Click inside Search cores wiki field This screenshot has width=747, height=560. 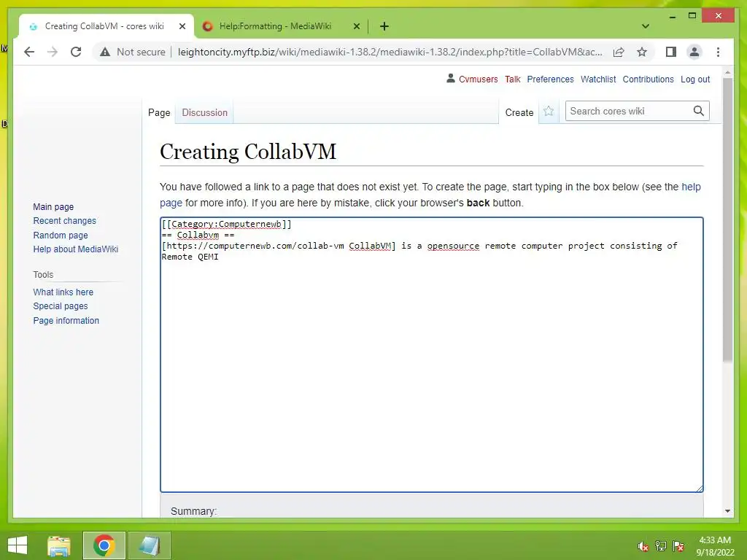pos(629,111)
